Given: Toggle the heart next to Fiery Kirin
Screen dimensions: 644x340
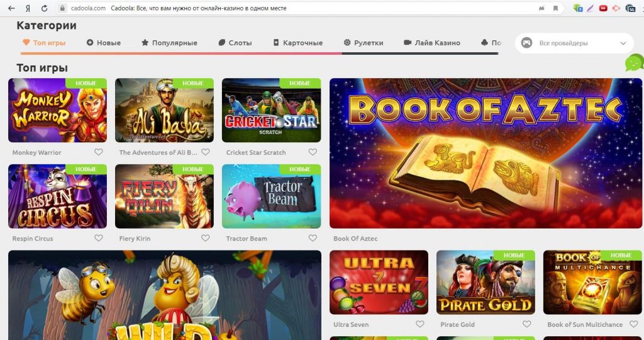Looking at the screenshot, I should point(206,238).
